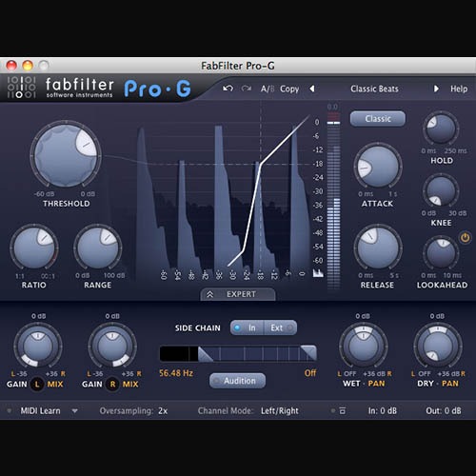This screenshot has height=476, width=476.
Task: Open the Classic Beats preset menu
Action: 374,89
